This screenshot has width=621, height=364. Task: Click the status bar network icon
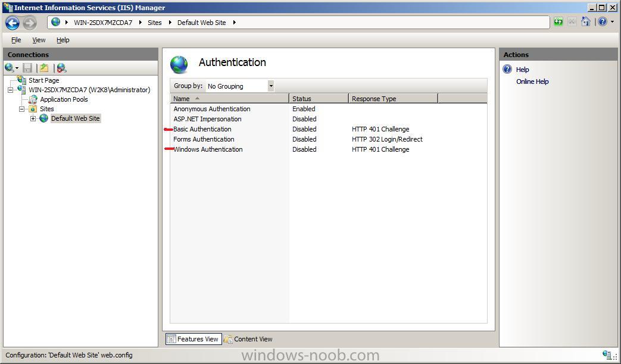607,355
